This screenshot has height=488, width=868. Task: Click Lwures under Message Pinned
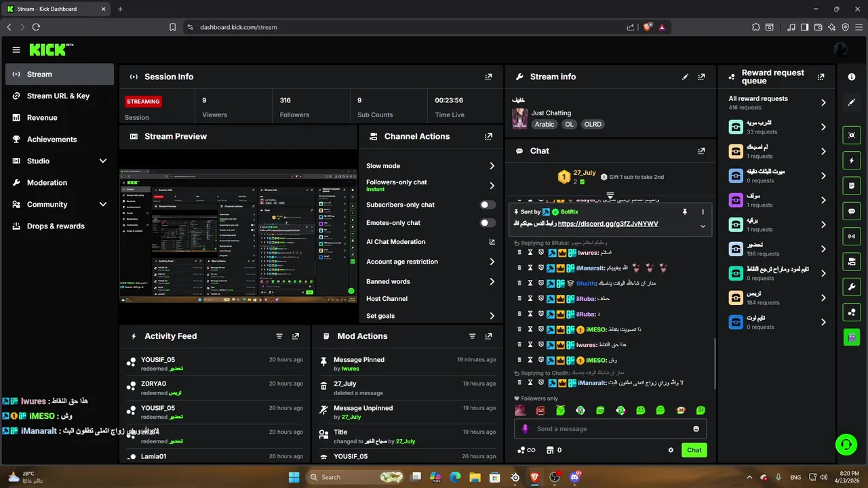click(x=351, y=369)
